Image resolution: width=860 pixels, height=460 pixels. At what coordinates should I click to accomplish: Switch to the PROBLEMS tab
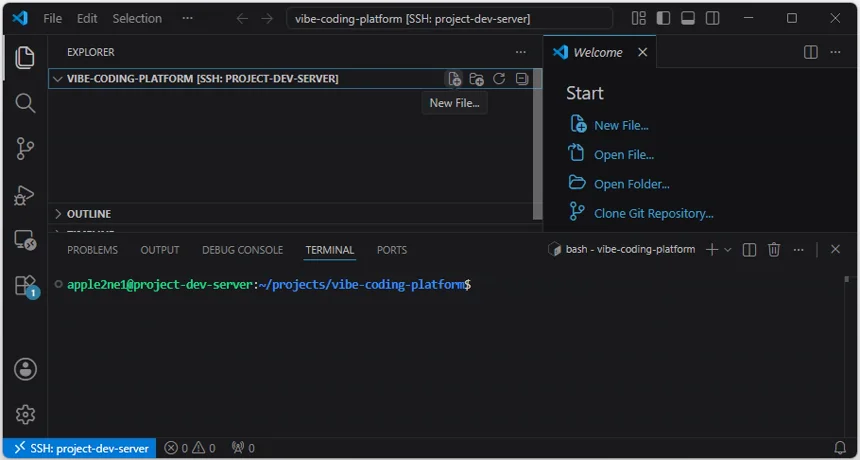click(x=92, y=250)
